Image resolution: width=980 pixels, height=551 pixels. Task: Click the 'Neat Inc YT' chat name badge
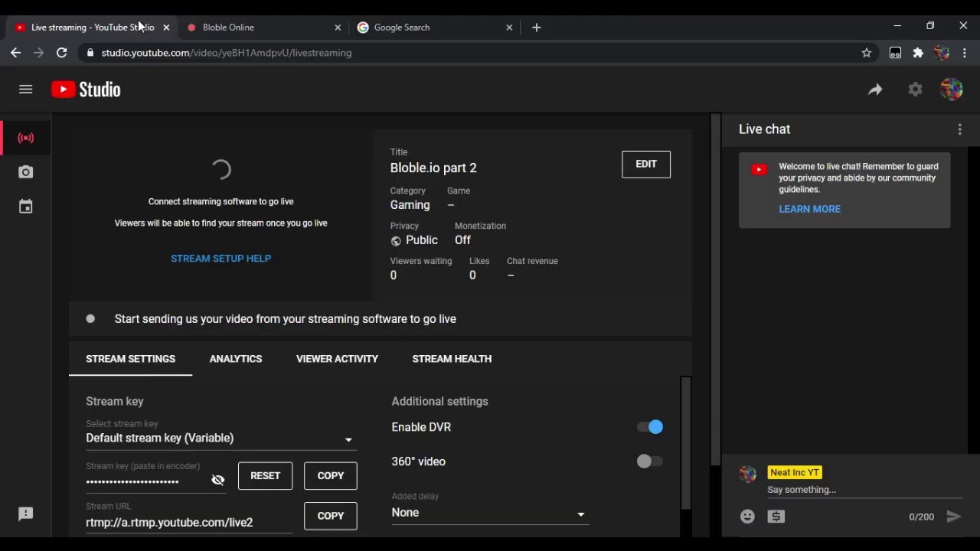(795, 473)
